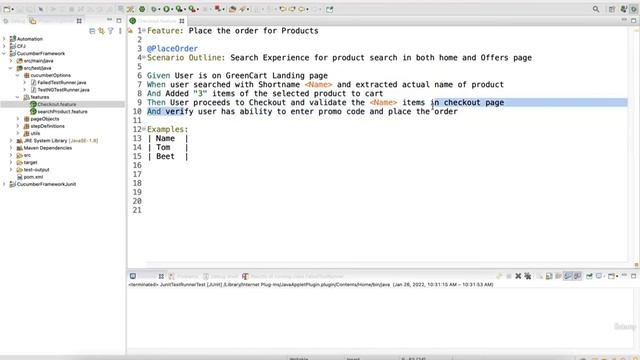Collapse the features package
640x360 pixels.
coord(18,97)
